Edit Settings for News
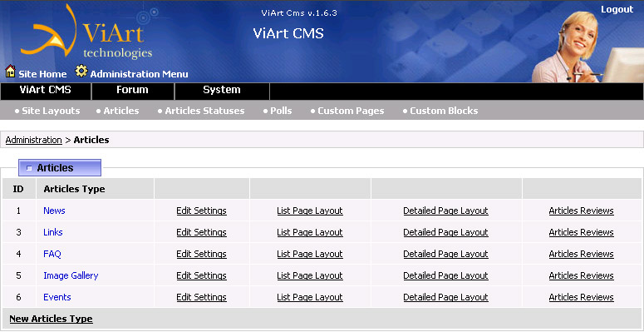Image resolution: width=644 pixels, height=332 pixels. (201, 211)
